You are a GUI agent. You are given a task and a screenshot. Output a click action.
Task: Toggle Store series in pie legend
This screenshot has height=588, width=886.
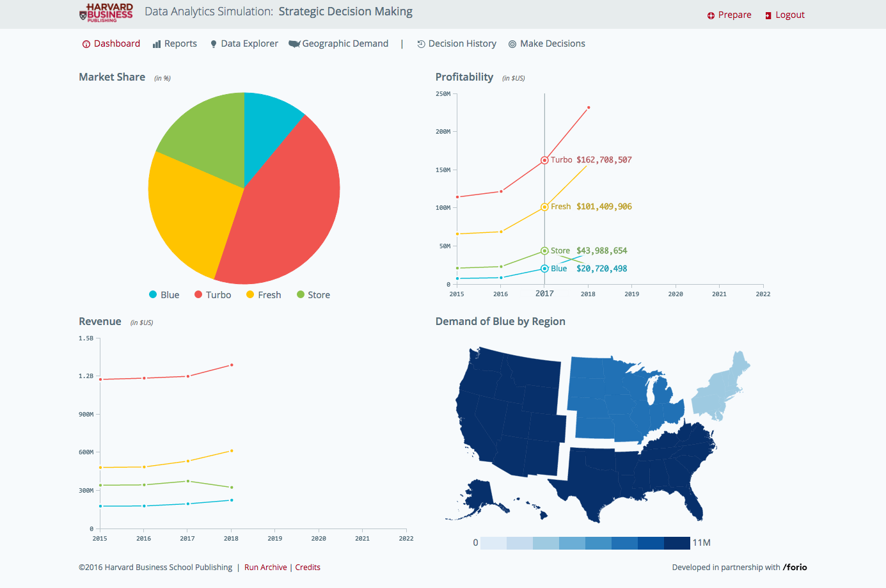(313, 295)
